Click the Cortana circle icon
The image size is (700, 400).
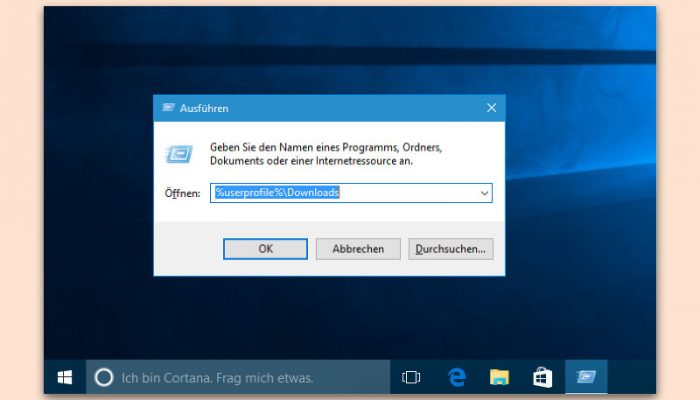tap(104, 378)
